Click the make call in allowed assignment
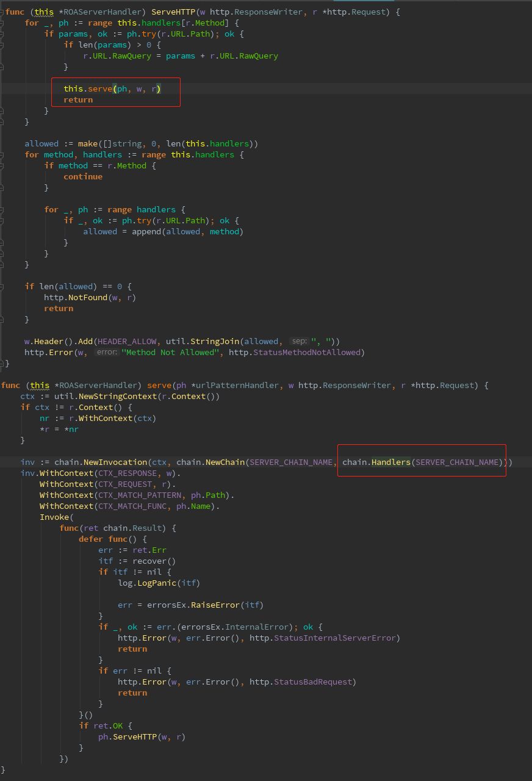Image resolution: width=532 pixels, height=781 pixels. (88, 143)
